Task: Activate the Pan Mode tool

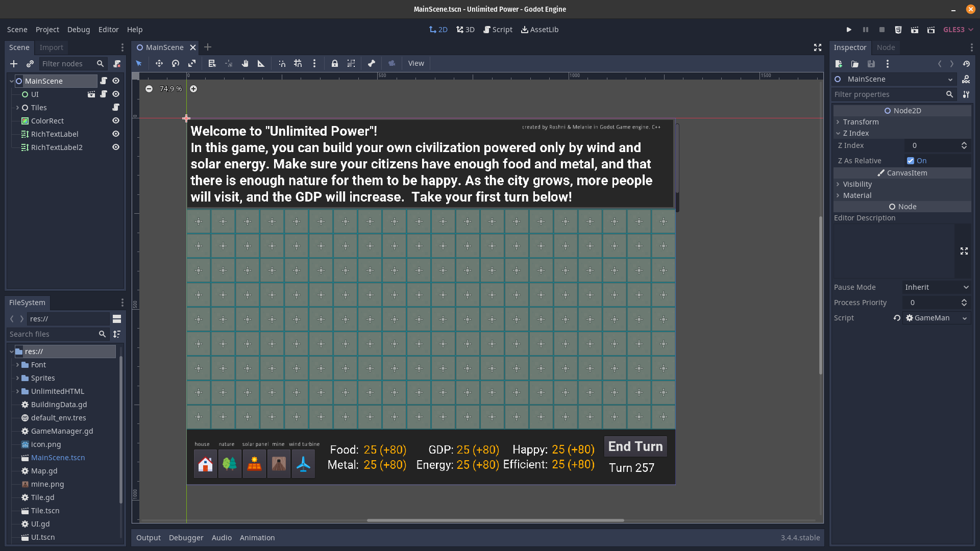Action: (245, 63)
